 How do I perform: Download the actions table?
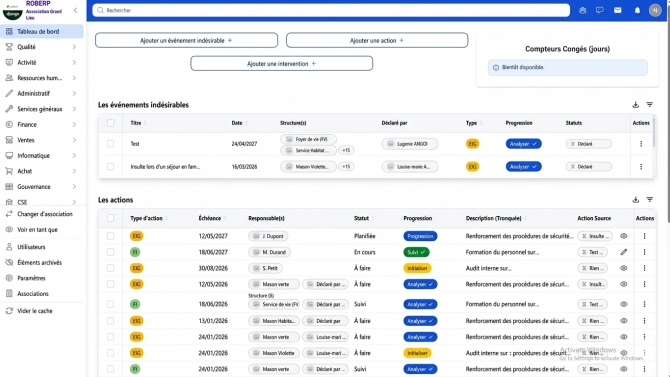tap(635, 200)
